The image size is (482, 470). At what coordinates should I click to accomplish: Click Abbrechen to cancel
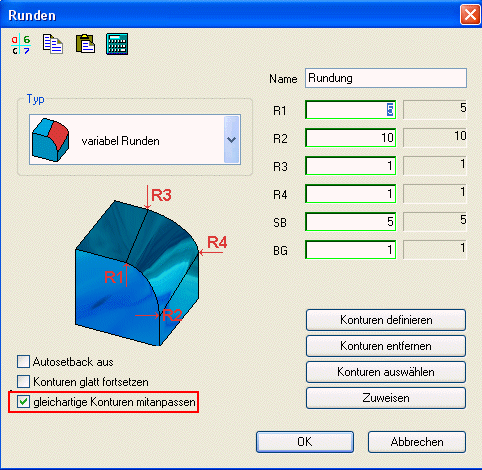[x=417, y=442]
